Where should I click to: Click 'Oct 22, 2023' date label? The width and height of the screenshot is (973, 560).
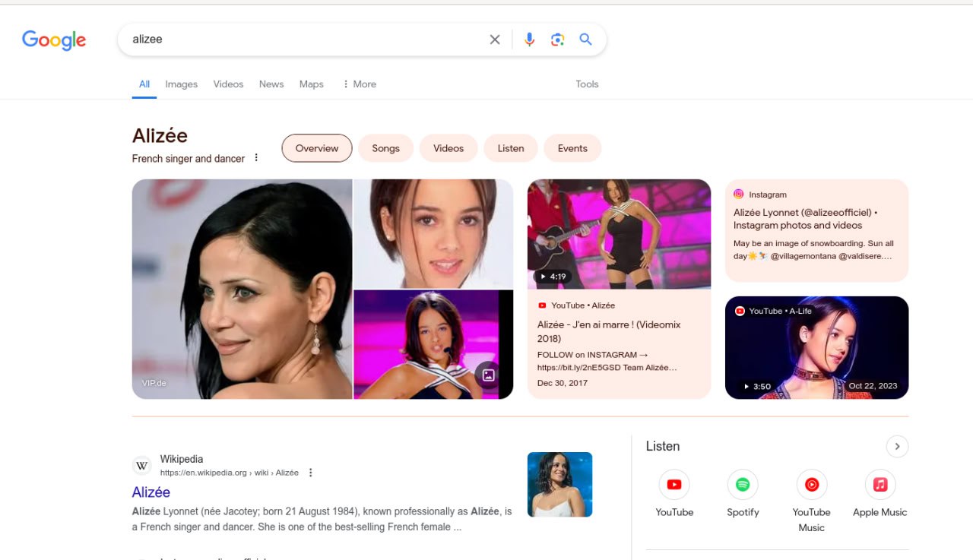coord(873,386)
